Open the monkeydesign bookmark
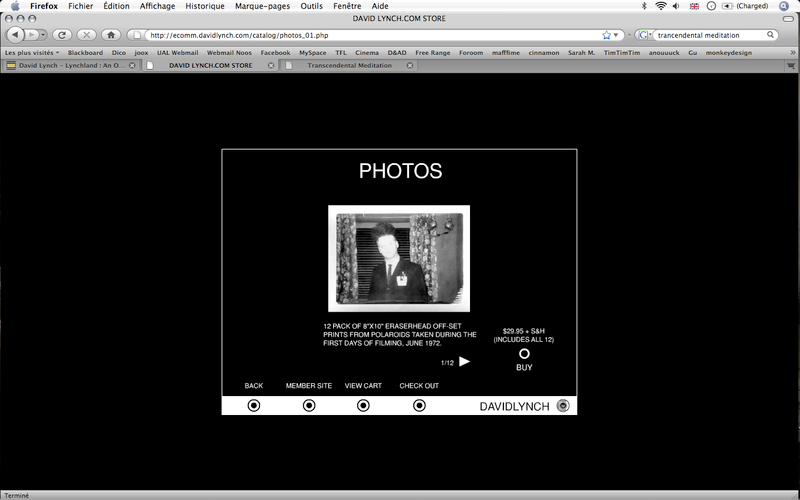Screen dimensions: 800x500 click(x=729, y=53)
